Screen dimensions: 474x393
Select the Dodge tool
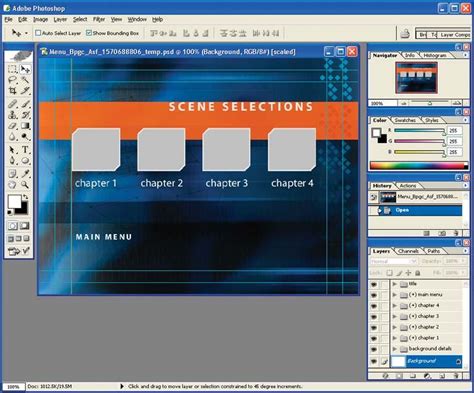[25, 137]
